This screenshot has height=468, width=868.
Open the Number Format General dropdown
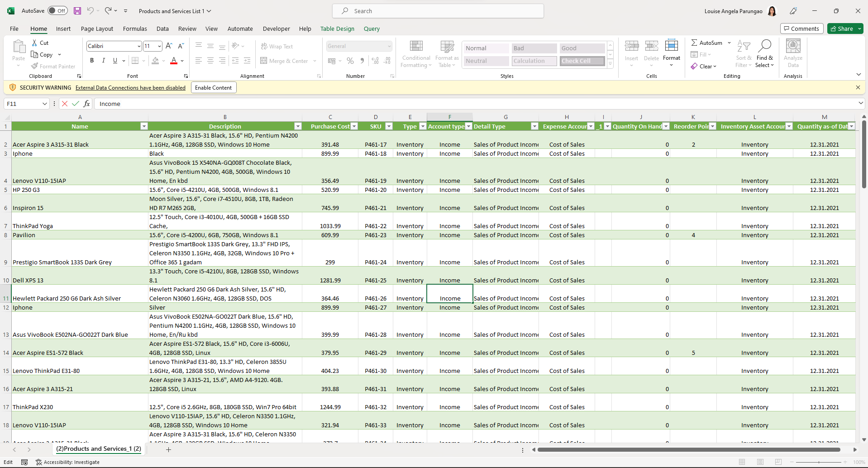click(x=389, y=46)
